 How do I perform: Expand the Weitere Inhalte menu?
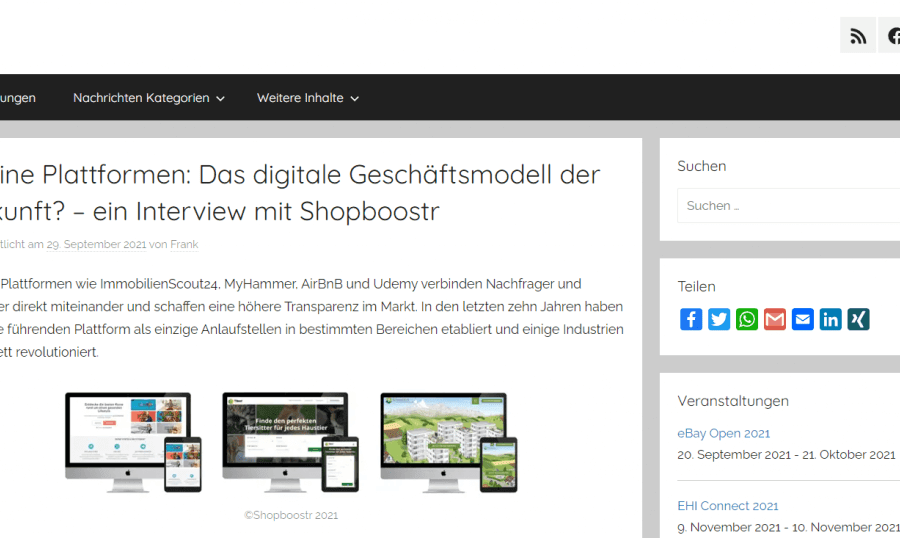(x=308, y=98)
